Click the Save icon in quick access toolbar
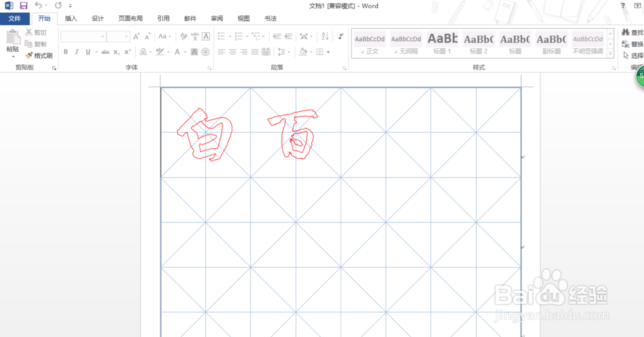The height and width of the screenshot is (337, 644). tap(23, 6)
